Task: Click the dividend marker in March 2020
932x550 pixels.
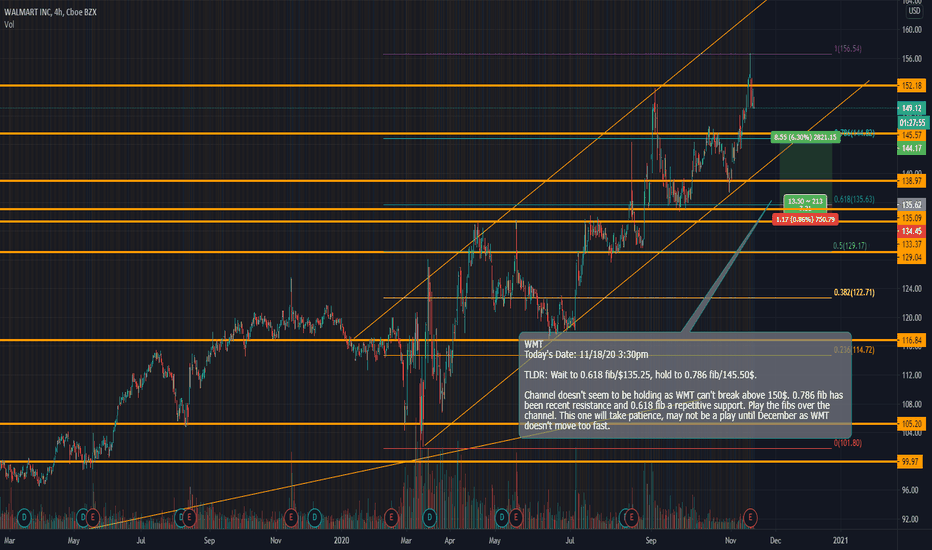Action: 429,518
